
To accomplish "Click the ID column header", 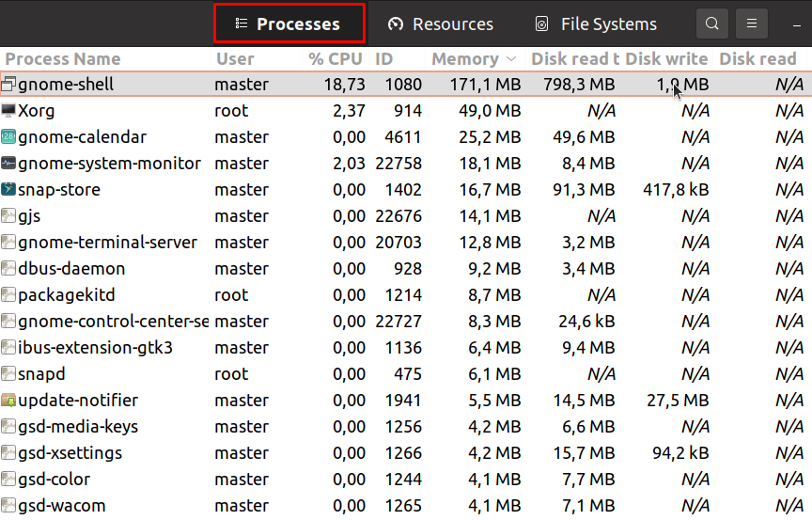I will [x=384, y=58].
